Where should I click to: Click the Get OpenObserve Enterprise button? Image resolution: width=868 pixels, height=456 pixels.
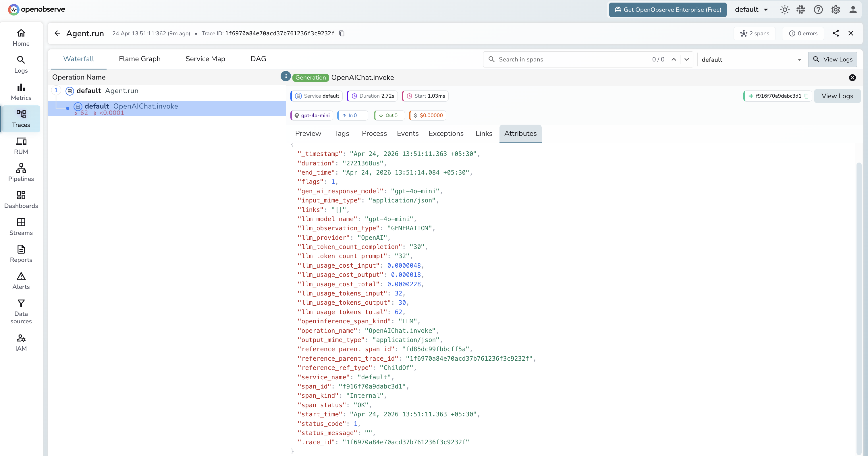click(667, 9)
